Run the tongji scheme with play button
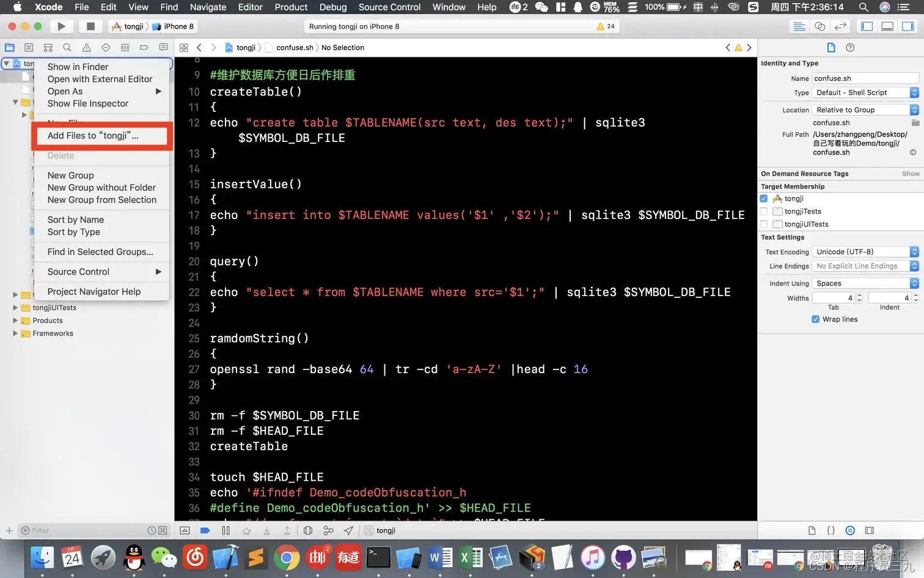 pos(61,26)
